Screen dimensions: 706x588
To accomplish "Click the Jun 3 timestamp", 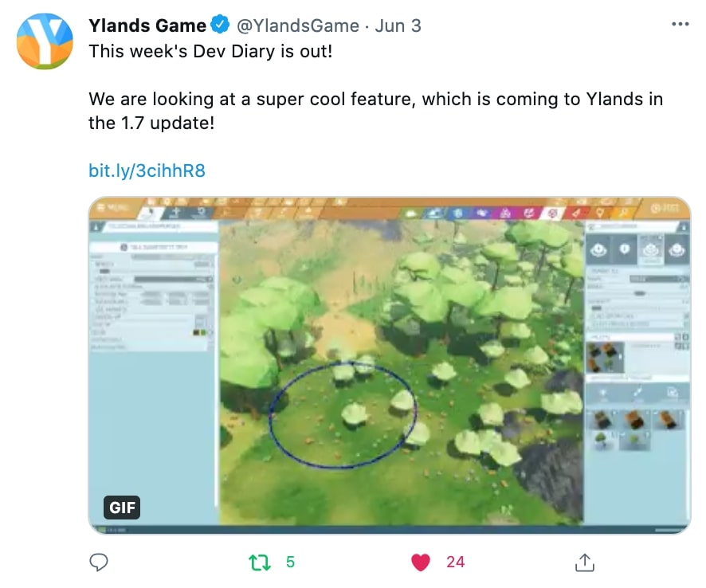I will [x=398, y=25].
